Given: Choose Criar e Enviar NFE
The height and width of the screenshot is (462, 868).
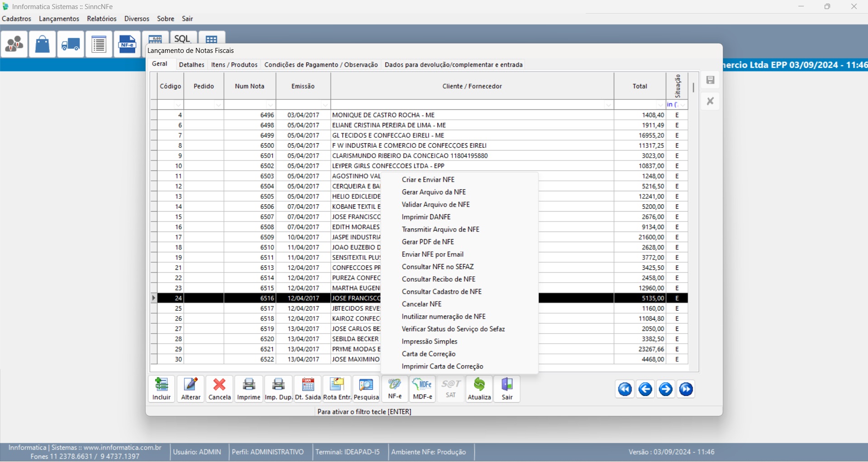Looking at the screenshot, I should [460, 179].
